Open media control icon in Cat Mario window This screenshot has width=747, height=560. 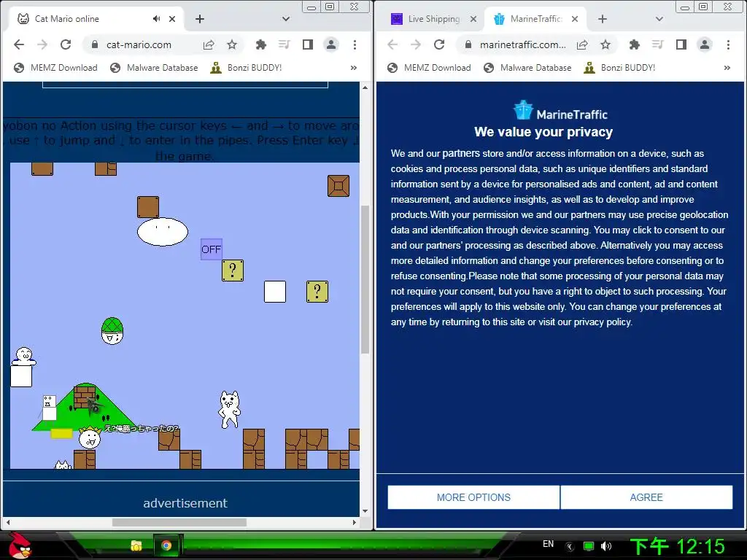click(x=285, y=44)
